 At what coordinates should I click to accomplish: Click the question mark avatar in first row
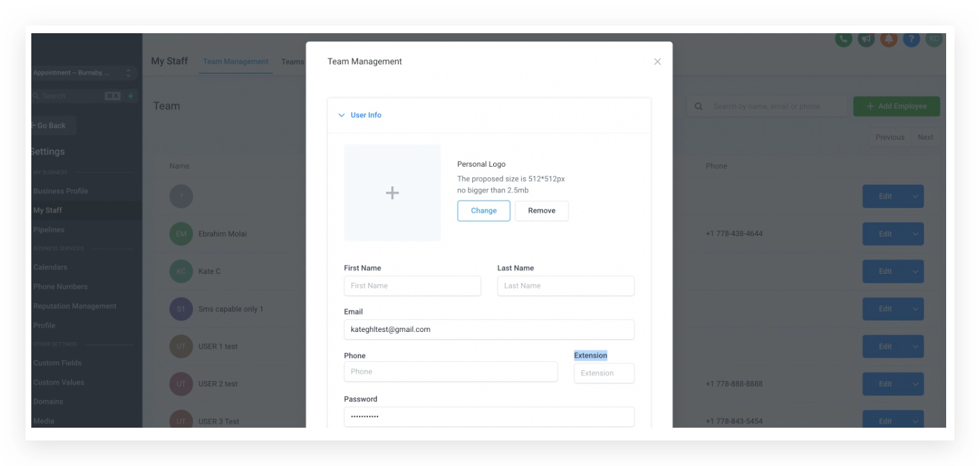coord(181,196)
